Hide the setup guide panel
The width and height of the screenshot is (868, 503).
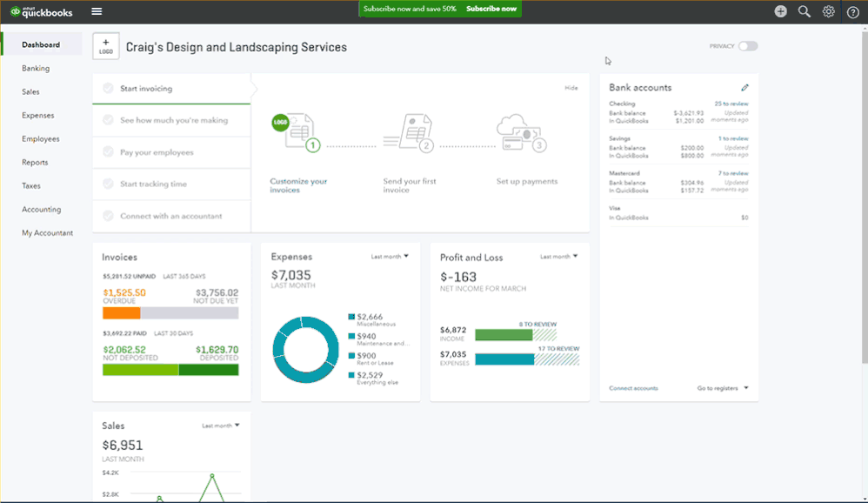tap(571, 88)
